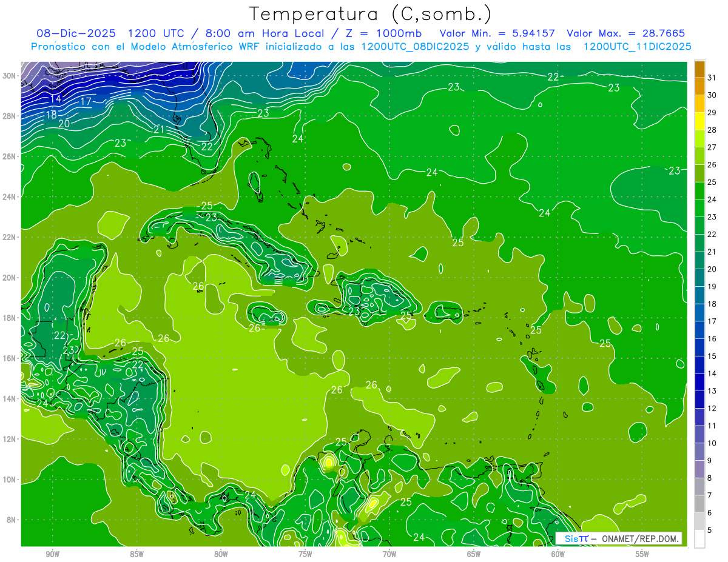The image size is (728, 562).
Task: Click the 55W longitude axis label
Action: coord(642,554)
